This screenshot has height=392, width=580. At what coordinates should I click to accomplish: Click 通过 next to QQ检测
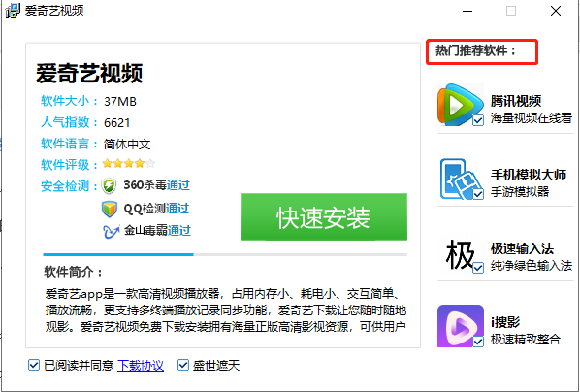coord(177,208)
